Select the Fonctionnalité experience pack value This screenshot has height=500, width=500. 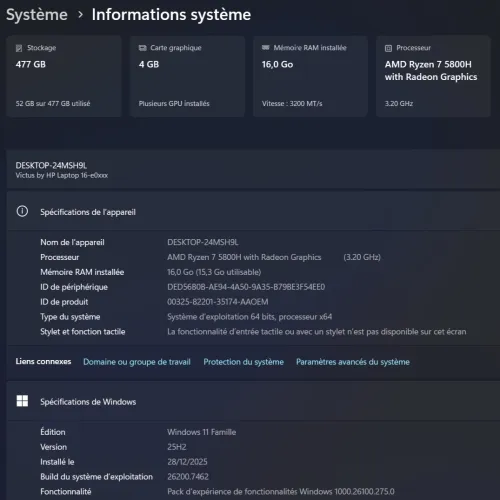pyautogui.click(x=281, y=492)
